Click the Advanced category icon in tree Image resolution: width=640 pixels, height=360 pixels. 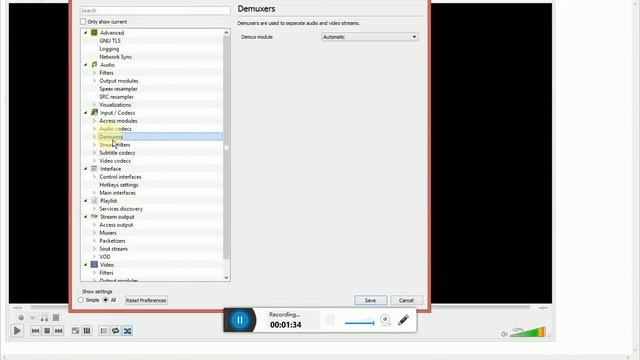[94, 33]
